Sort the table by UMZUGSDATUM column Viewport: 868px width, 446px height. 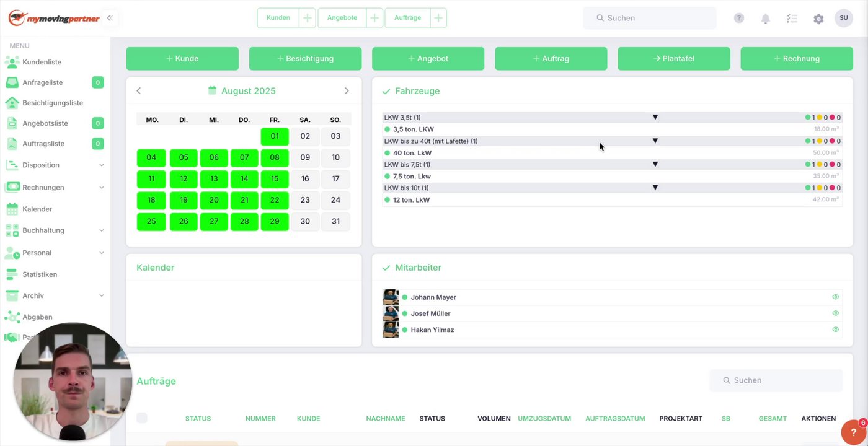pyautogui.click(x=544, y=419)
